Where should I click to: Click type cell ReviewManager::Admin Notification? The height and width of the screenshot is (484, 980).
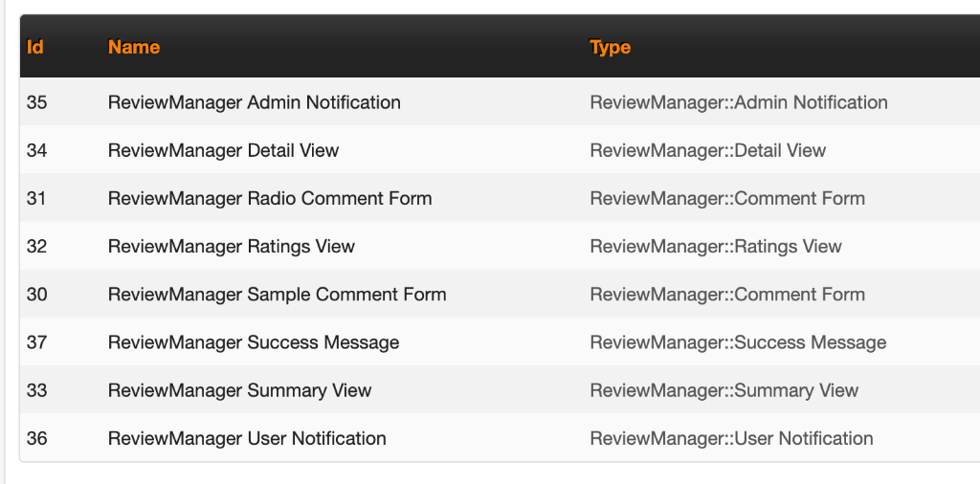click(739, 102)
